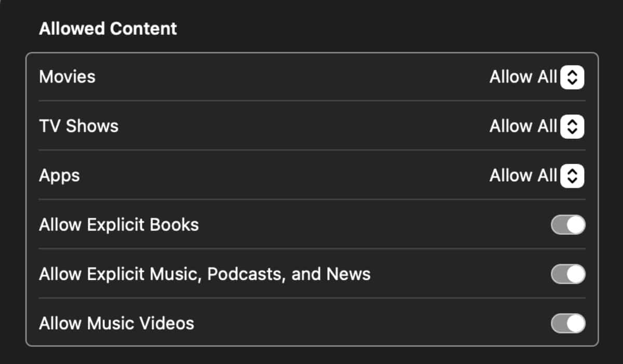623x364 pixels.
Task: Open the TV Shows "Allow All" popup
Action: point(523,126)
